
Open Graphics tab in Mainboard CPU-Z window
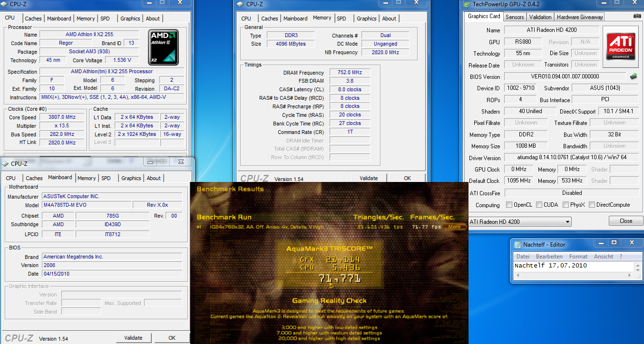pyautogui.click(x=131, y=178)
